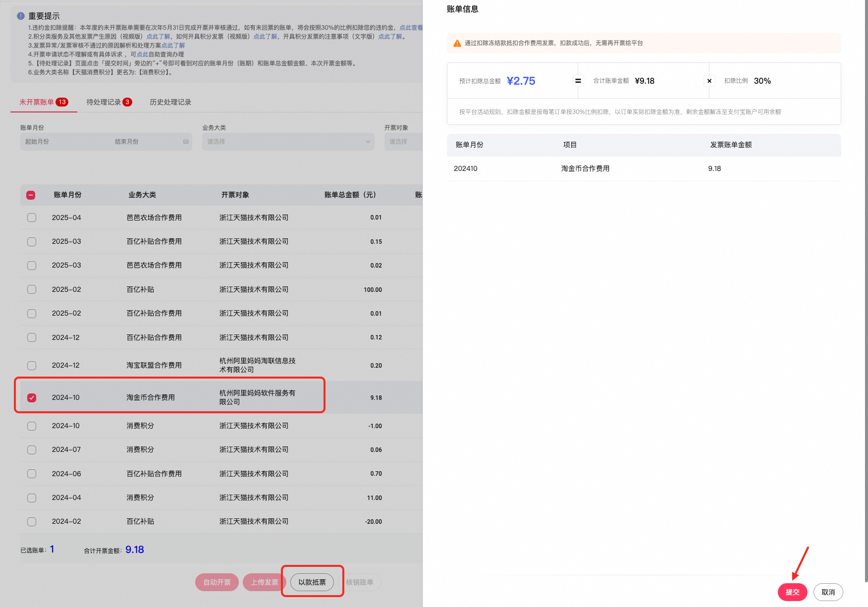
Task: Click the 自动开票 button
Action: coord(217,582)
